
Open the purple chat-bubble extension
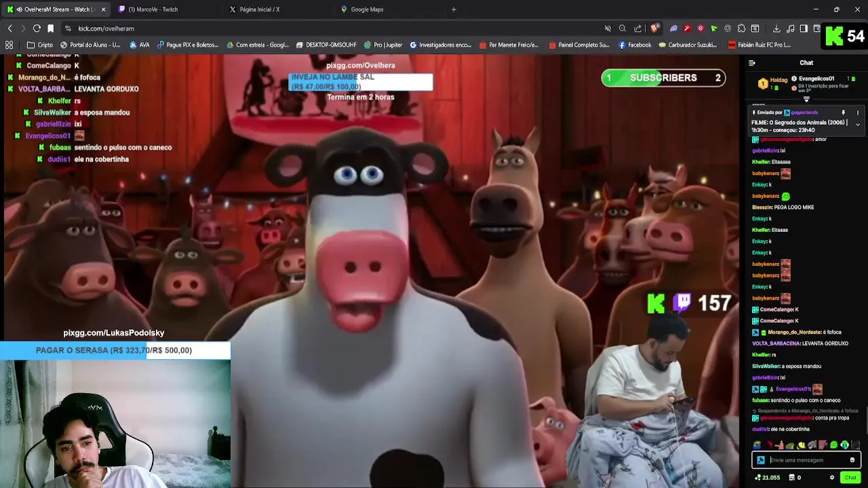673,28
